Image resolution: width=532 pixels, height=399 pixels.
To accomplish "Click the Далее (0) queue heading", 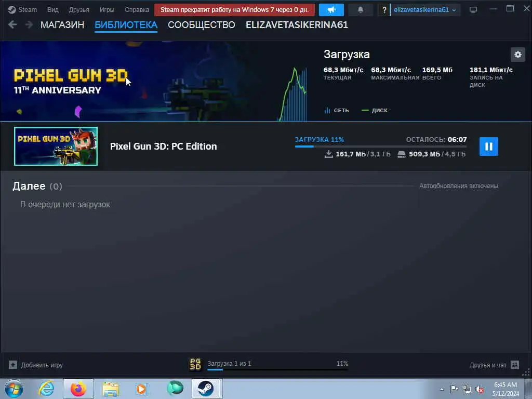I will (37, 186).
